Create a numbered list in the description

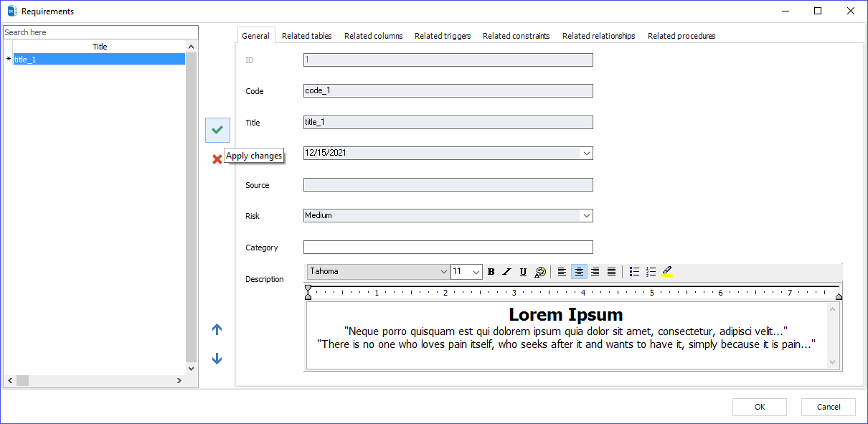pos(651,271)
